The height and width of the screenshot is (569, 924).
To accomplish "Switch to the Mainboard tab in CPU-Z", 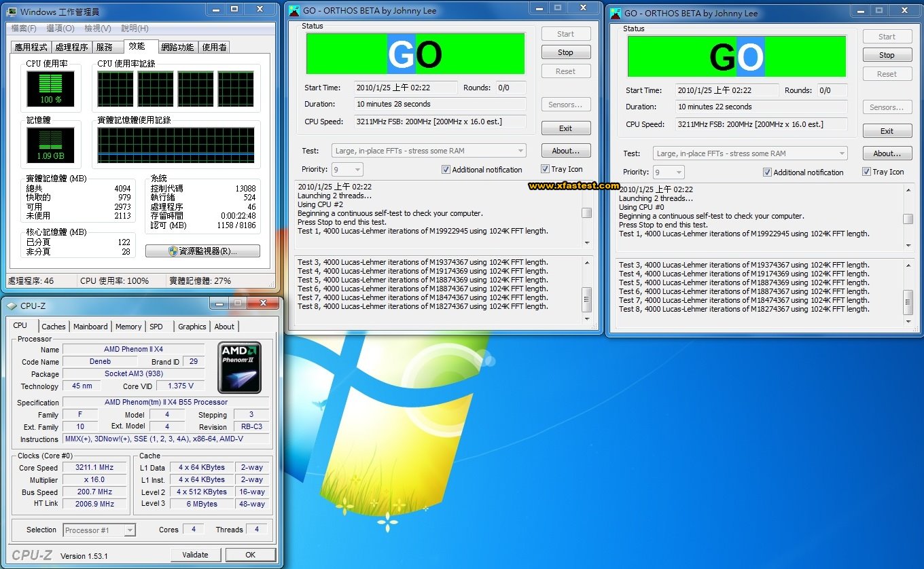I will tap(90, 327).
